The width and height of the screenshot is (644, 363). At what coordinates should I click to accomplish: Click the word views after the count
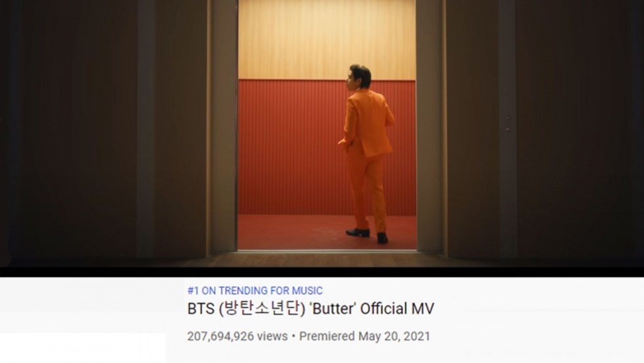click(272, 336)
